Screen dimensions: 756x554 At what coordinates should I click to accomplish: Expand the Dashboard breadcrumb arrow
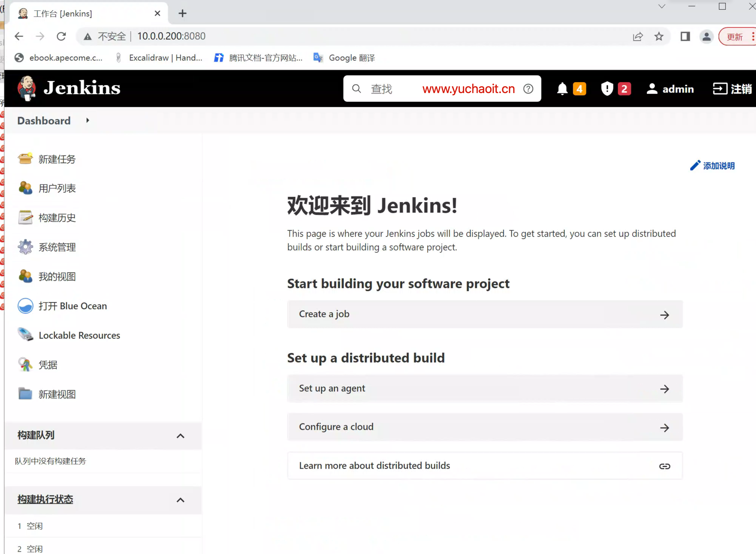click(x=88, y=120)
